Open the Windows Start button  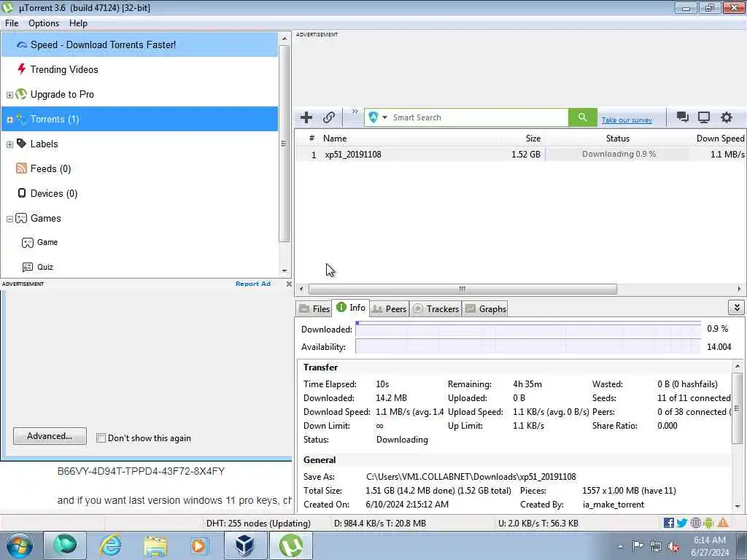(x=19, y=545)
